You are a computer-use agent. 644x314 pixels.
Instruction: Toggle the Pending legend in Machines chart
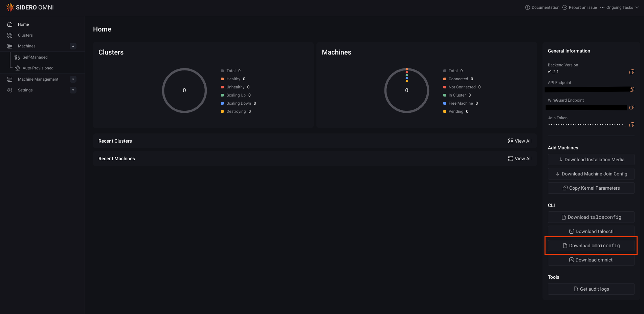pos(456,111)
